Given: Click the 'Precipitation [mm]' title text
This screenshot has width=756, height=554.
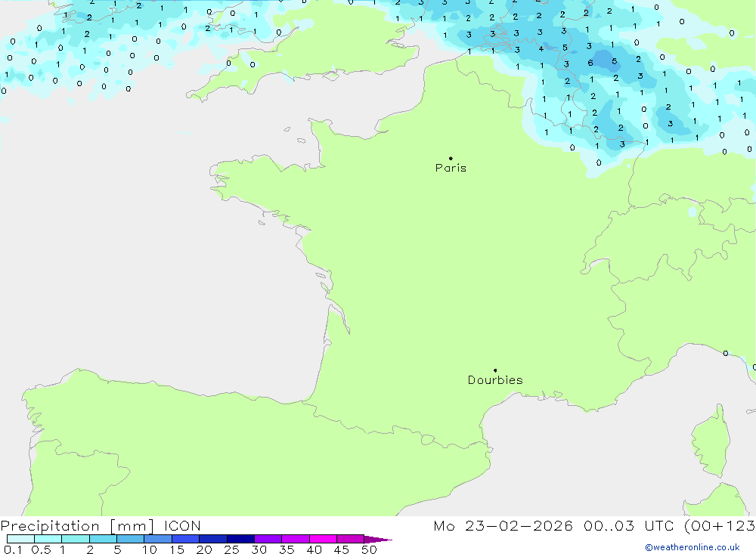Looking at the screenshot, I should [x=77, y=525].
